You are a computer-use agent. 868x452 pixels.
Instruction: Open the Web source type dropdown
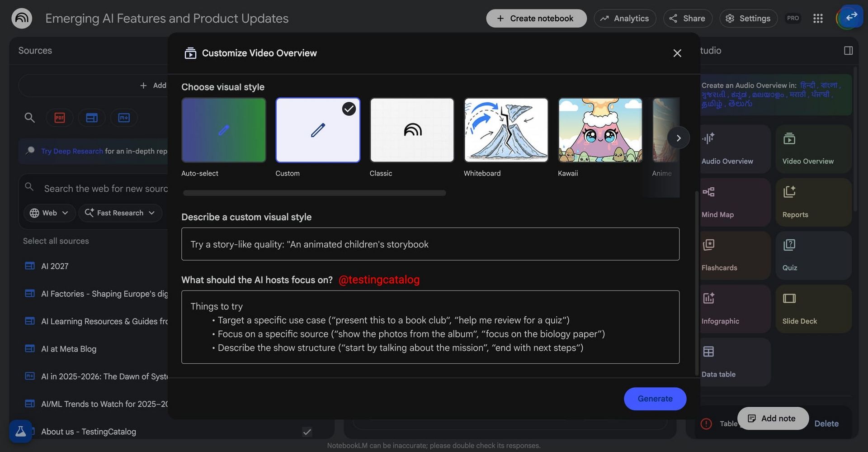point(49,213)
